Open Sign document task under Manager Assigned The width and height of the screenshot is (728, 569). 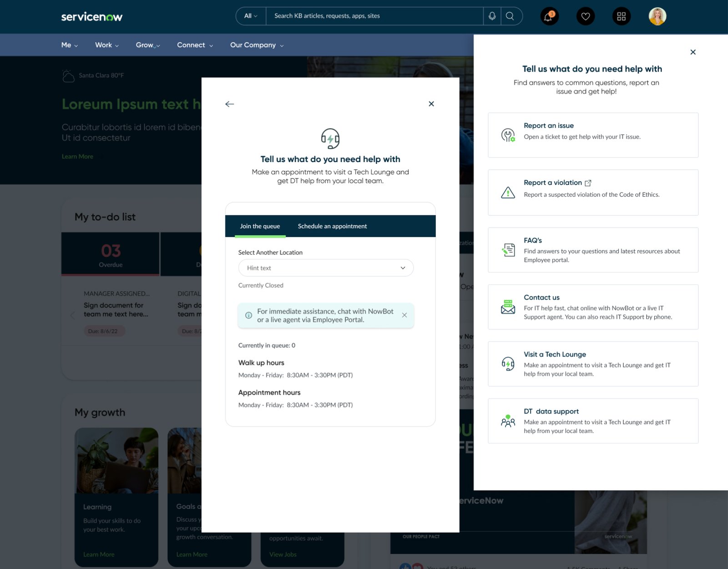click(x=116, y=310)
